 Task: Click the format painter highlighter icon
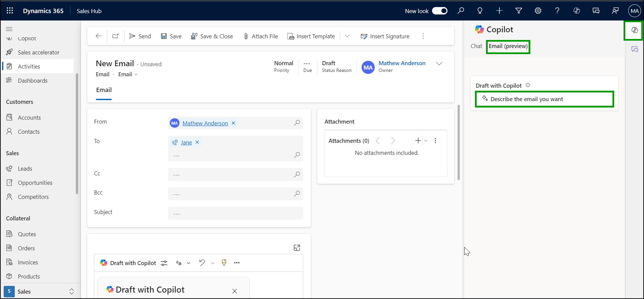coord(224,263)
